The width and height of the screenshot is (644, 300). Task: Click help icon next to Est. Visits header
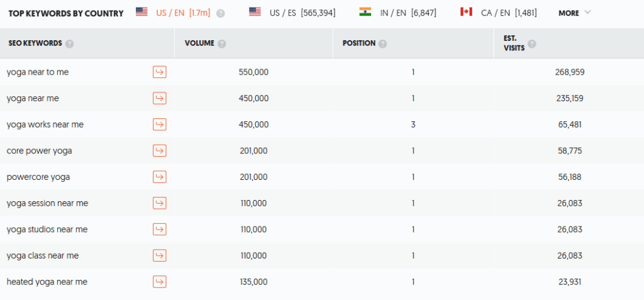click(x=532, y=43)
